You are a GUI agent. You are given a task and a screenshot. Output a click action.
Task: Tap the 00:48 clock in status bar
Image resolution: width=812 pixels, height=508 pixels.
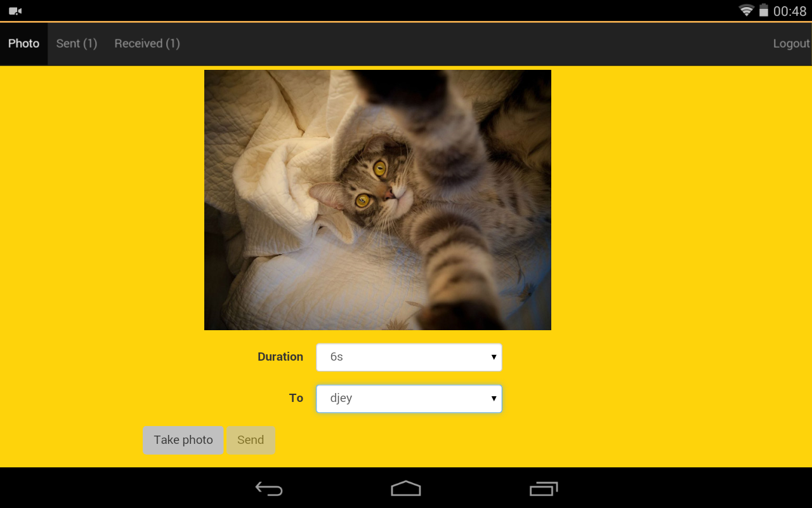tap(790, 11)
